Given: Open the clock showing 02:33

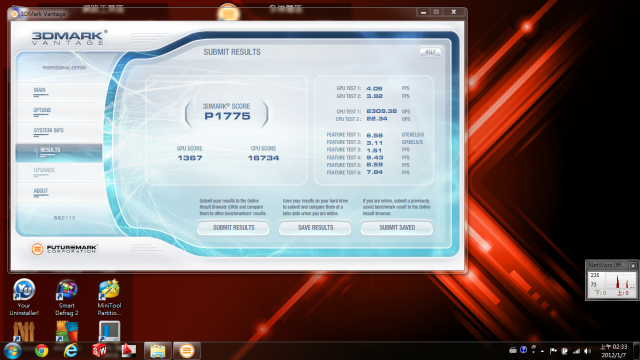Looking at the screenshot, I should (613, 351).
